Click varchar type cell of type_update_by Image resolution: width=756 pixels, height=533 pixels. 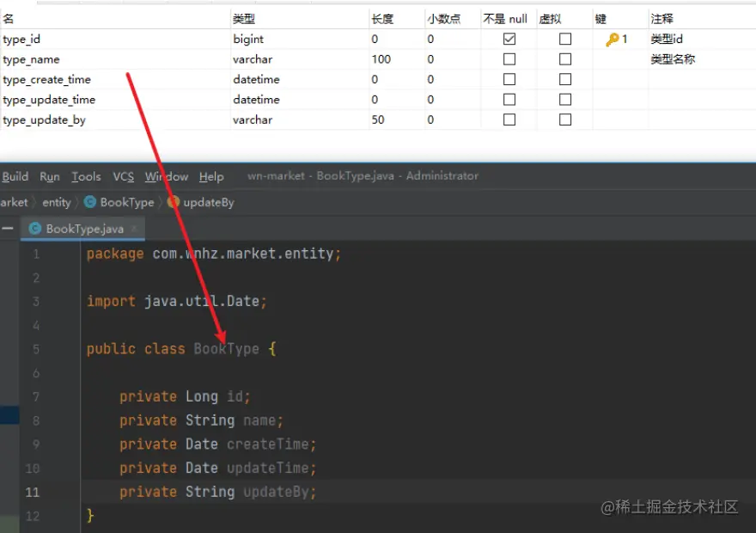300,119
